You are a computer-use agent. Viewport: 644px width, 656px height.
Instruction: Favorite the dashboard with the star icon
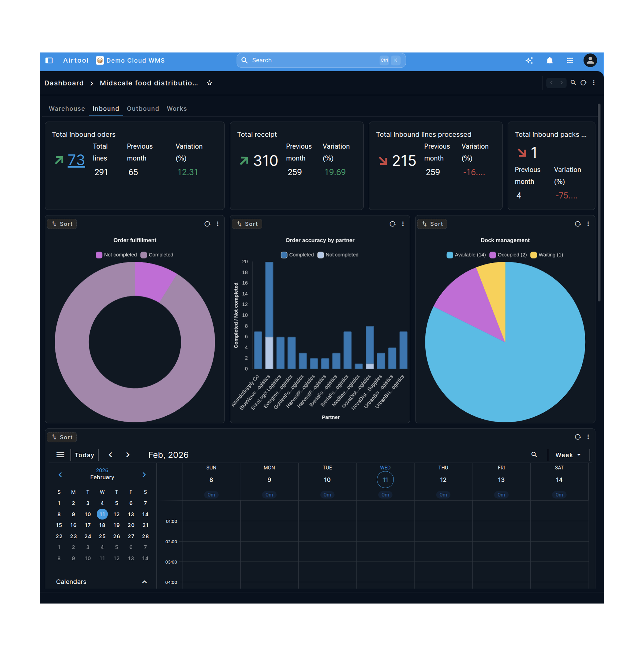[209, 83]
